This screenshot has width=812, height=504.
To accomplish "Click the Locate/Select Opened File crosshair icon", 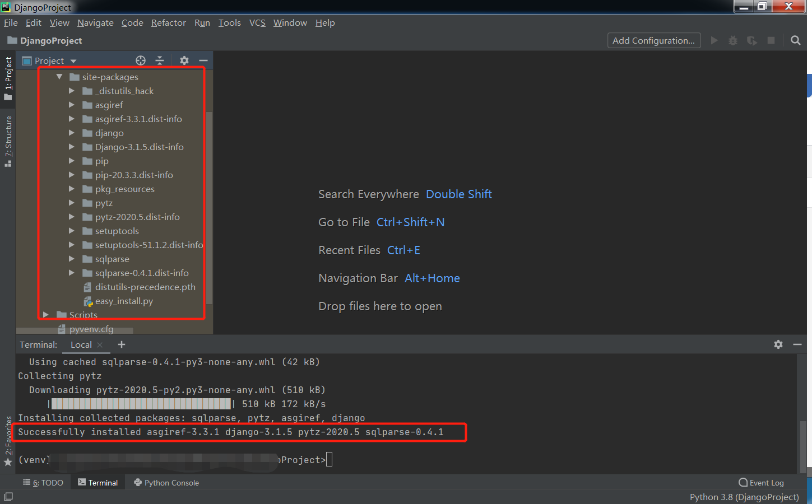I will (141, 60).
